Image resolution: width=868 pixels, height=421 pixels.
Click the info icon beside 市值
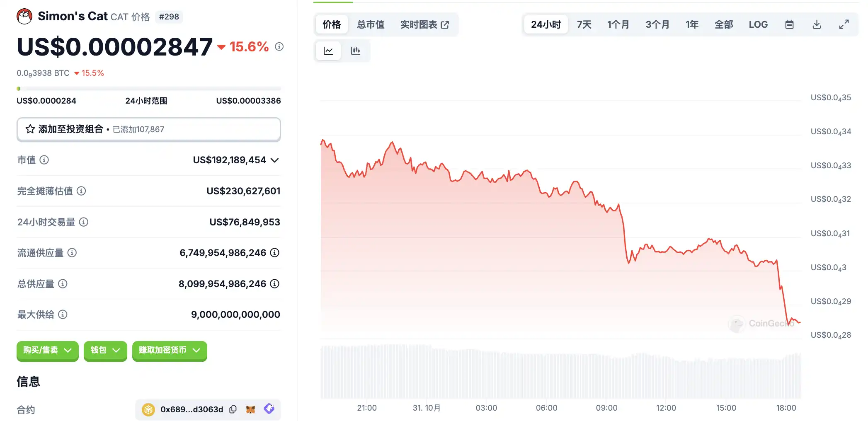[44, 160]
